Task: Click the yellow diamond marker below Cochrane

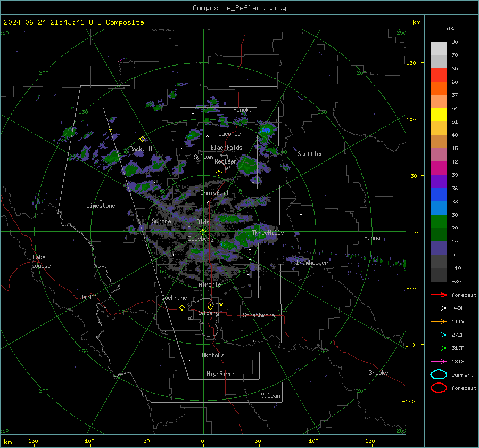Action: [183, 308]
